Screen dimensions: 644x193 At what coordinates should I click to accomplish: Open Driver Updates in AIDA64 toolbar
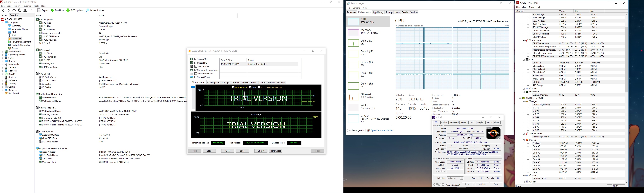pos(95,10)
